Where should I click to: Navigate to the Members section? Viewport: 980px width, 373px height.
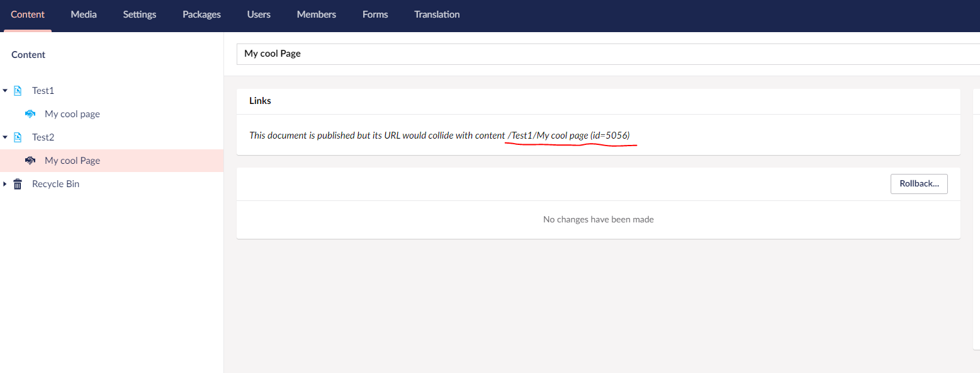[x=317, y=14]
